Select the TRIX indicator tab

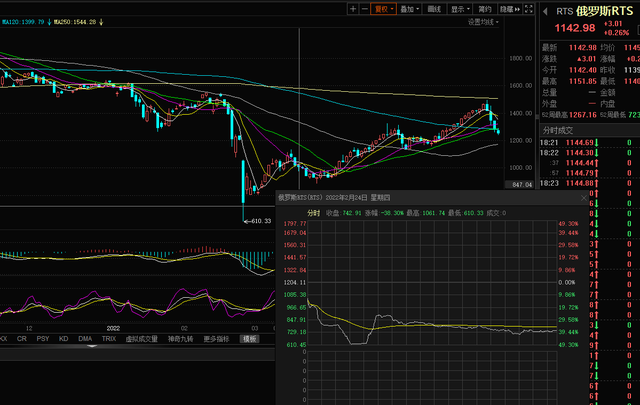[x=109, y=339]
